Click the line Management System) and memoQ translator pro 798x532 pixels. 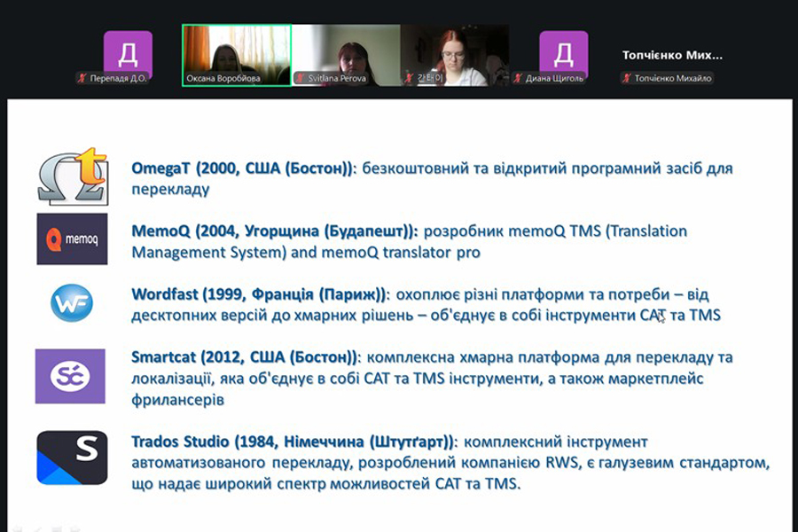click(306, 253)
